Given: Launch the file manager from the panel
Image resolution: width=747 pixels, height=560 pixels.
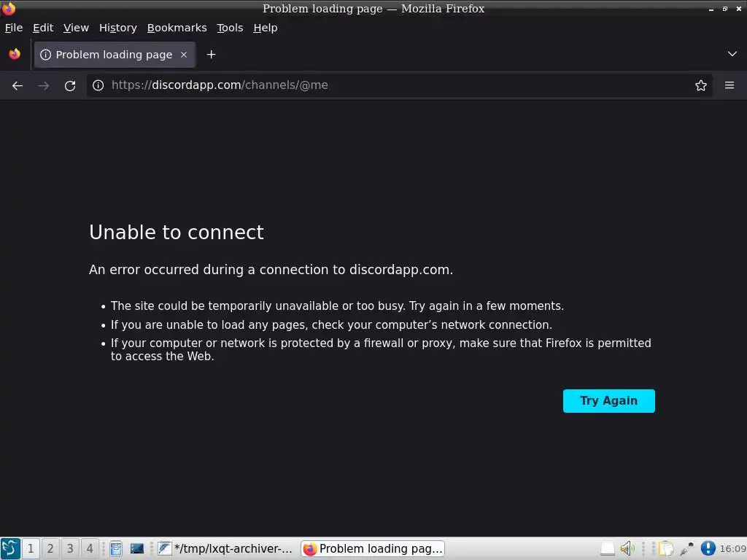Looking at the screenshot, I should click(116, 548).
